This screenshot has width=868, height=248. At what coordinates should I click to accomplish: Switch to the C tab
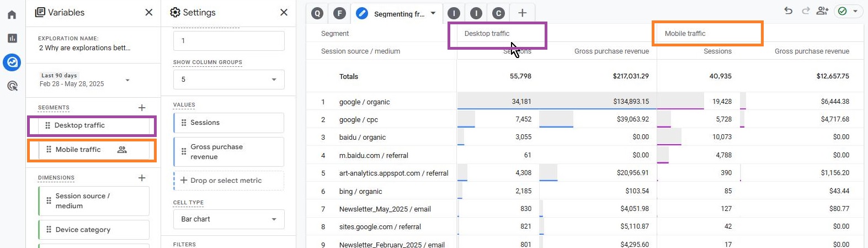point(498,13)
